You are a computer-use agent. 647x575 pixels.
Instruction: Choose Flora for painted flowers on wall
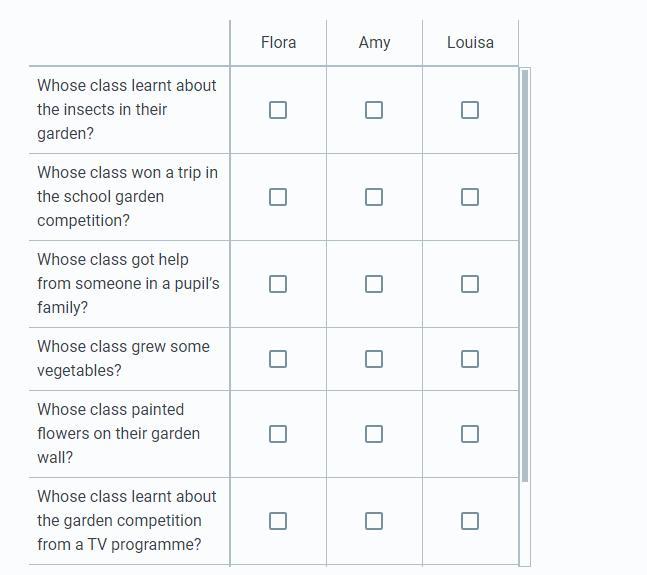(x=278, y=434)
